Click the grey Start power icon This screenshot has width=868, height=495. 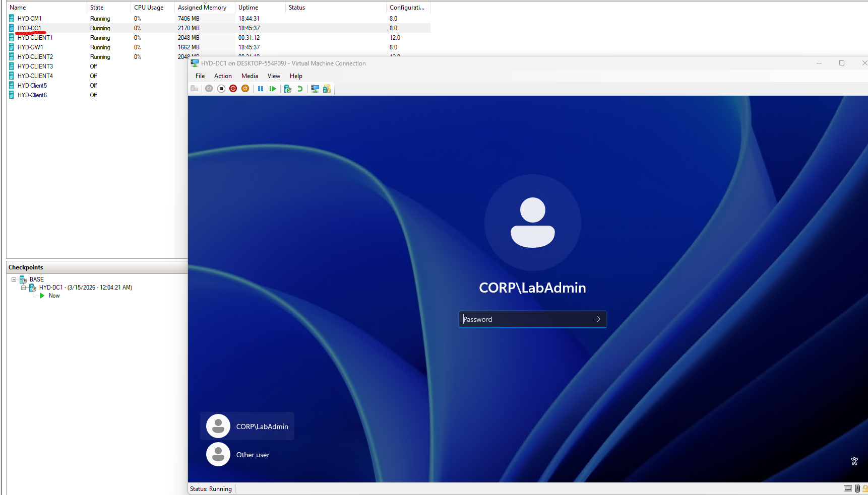pos(209,89)
